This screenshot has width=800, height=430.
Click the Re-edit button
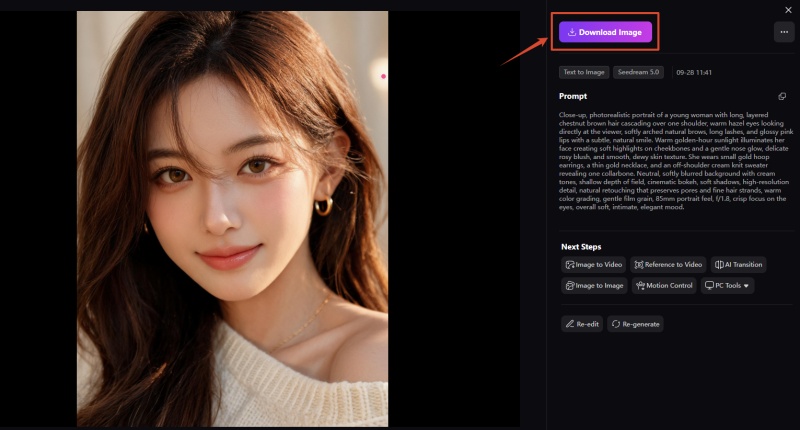(582, 324)
